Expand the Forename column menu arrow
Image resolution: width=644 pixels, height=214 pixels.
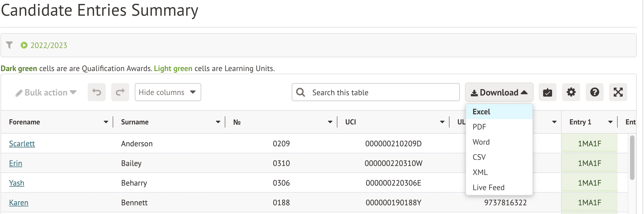pyautogui.click(x=106, y=122)
